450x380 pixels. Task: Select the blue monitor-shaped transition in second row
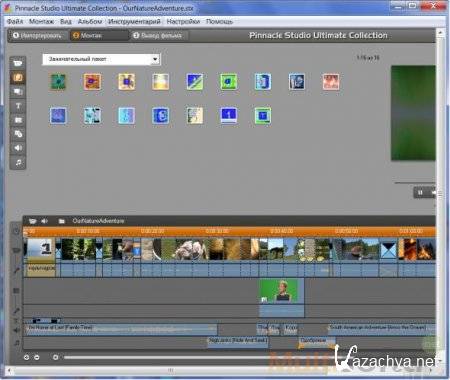pos(229,116)
